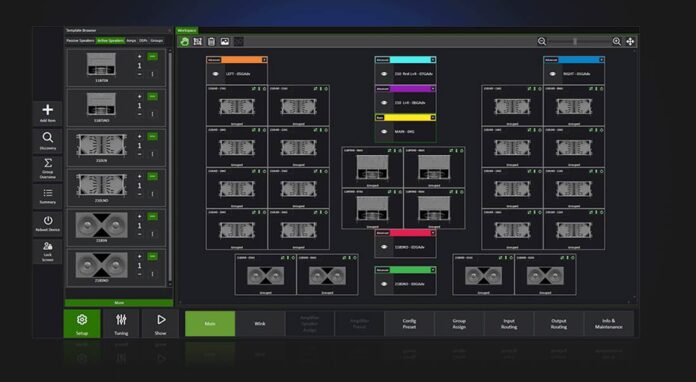This screenshot has width=696, height=382.
Task: Select the Workspace tab
Action: (x=187, y=31)
